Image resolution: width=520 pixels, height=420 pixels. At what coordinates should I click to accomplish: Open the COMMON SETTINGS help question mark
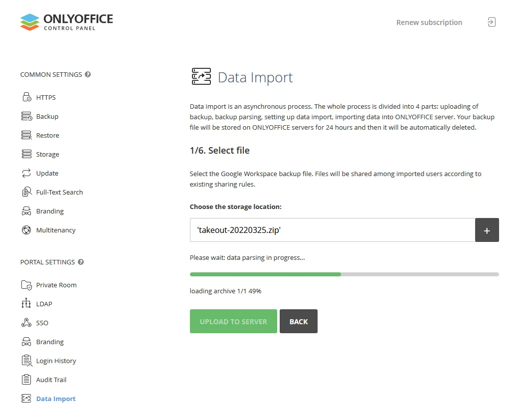pyautogui.click(x=88, y=74)
